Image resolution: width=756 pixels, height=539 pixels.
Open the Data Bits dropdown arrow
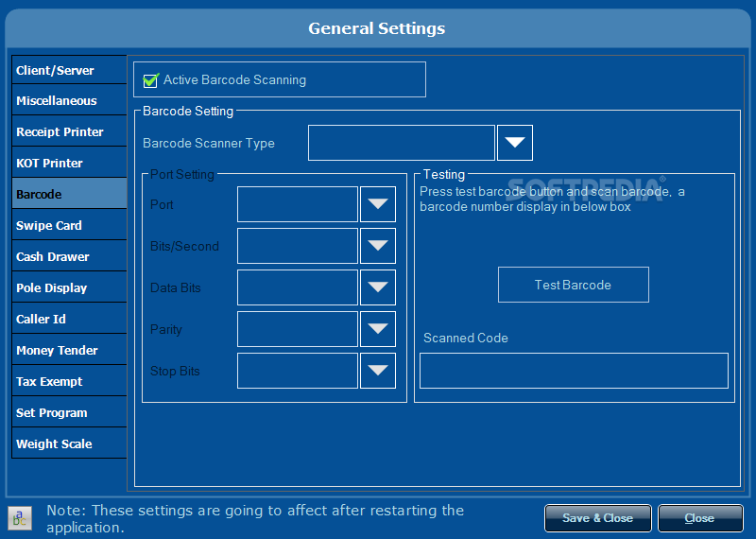(x=378, y=287)
